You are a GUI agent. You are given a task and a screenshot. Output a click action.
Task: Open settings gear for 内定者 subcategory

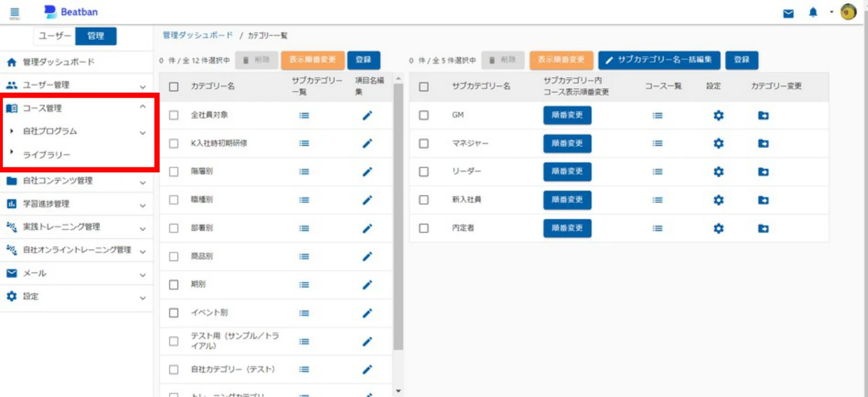point(718,228)
